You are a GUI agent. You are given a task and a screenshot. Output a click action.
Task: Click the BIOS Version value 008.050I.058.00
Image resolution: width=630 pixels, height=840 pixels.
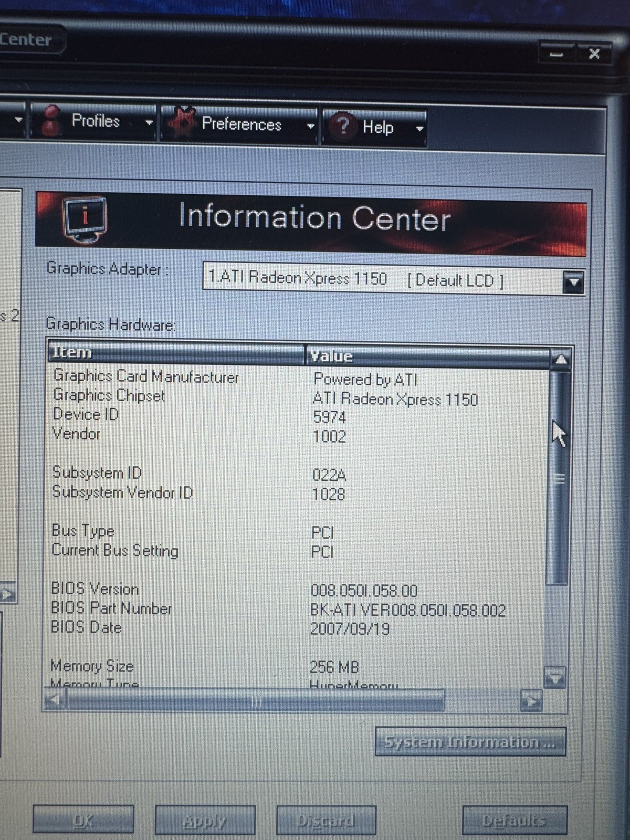pos(364,591)
